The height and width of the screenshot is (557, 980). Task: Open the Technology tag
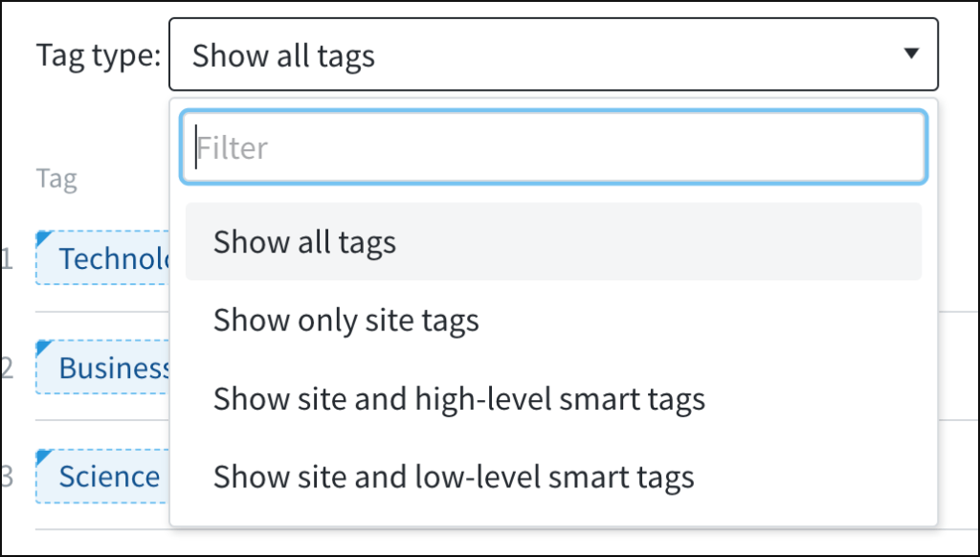110,258
